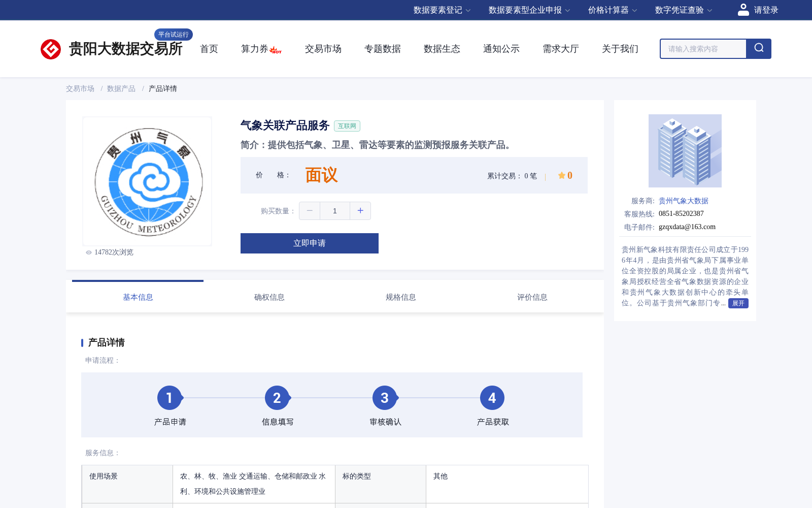Image resolution: width=812 pixels, height=508 pixels.
Task: Click the HOT flame badge
Action: 276,50
